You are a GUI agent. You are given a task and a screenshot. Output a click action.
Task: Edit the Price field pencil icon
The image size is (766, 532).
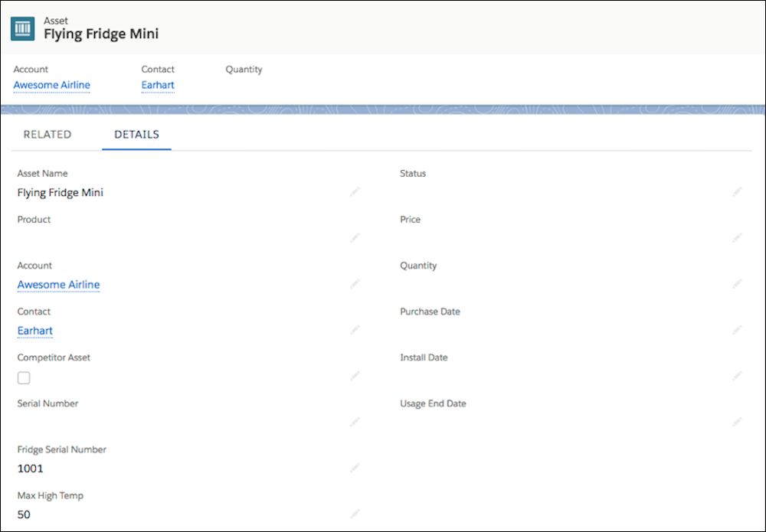coord(737,237)
